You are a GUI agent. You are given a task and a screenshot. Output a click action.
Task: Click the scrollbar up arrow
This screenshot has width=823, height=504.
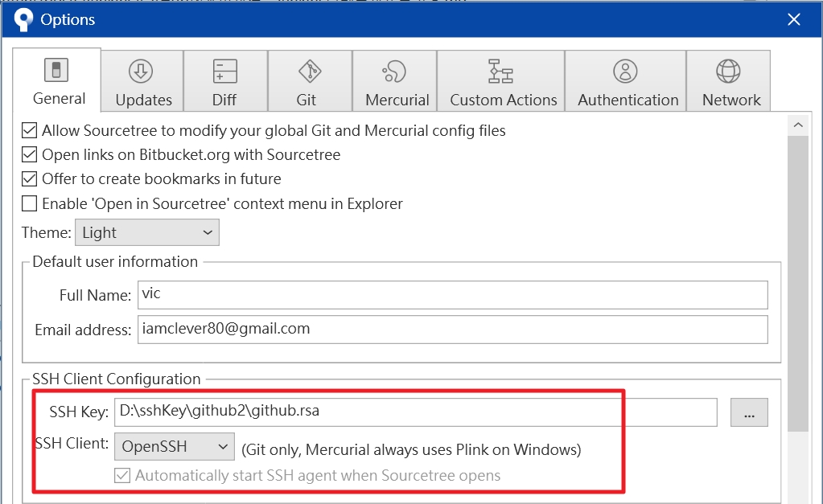[798, 125]
